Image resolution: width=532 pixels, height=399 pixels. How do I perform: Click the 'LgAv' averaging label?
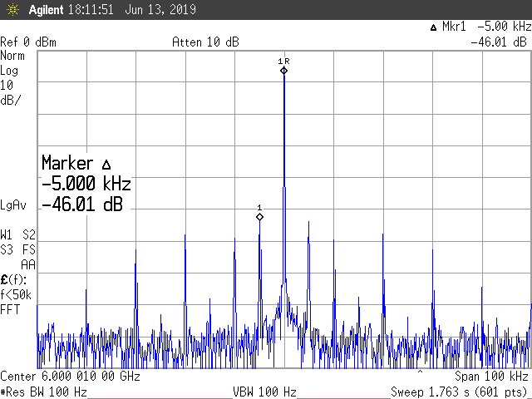(x=13, y=205)
